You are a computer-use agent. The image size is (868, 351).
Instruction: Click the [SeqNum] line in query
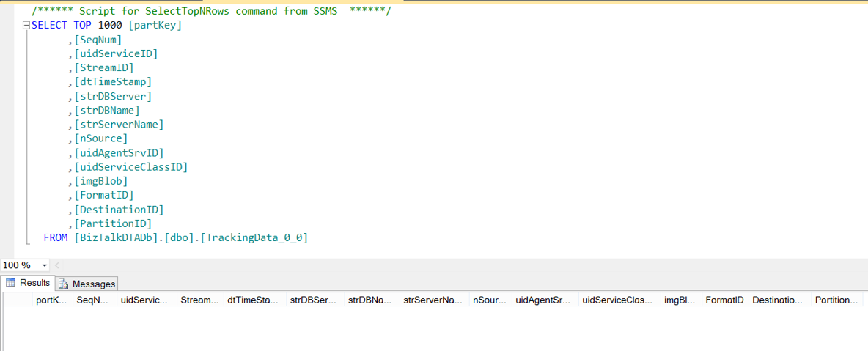click(x=98, y=40)
